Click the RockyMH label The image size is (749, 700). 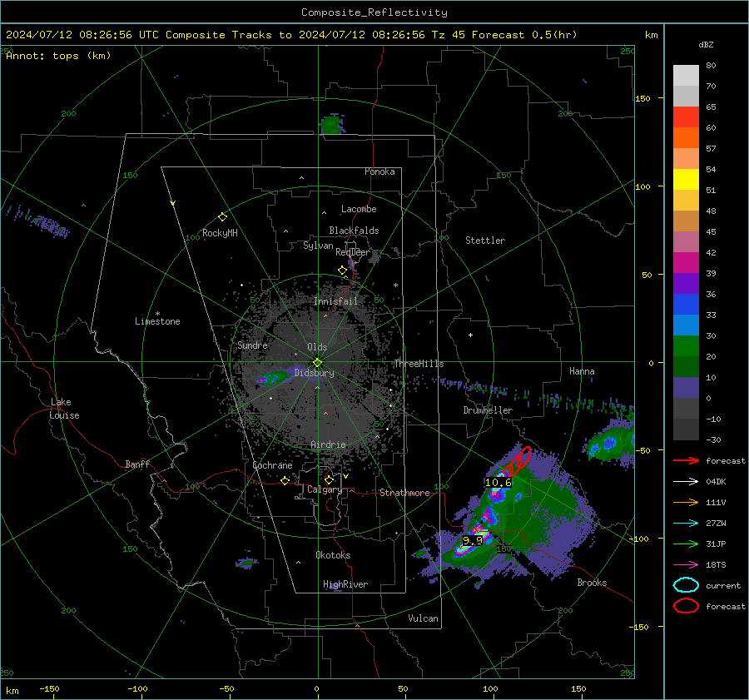coord(220,233)
